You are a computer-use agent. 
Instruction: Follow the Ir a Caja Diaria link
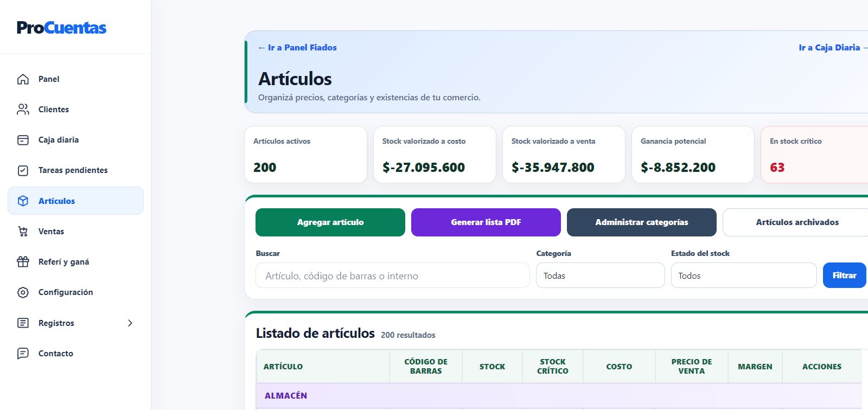point(833,48)
